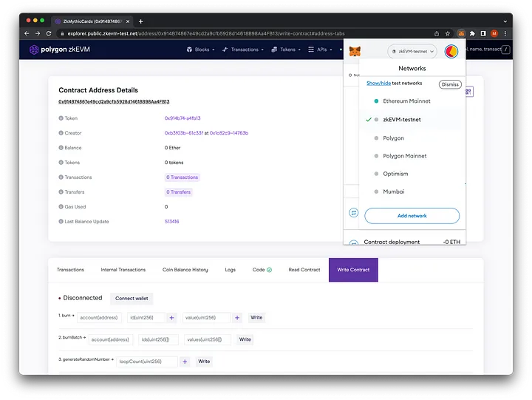Viewport: 532px width, 400px height.
Task: Select the Mumbai network
Action: [412, 191]
